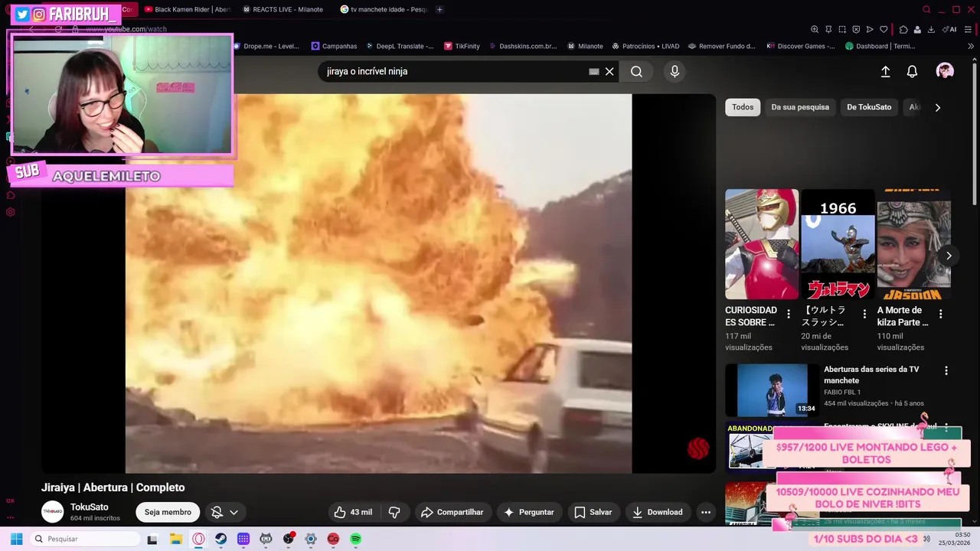Show more filter chips with right arrow
Screen dimensions: 980x551
click(938, 107)
